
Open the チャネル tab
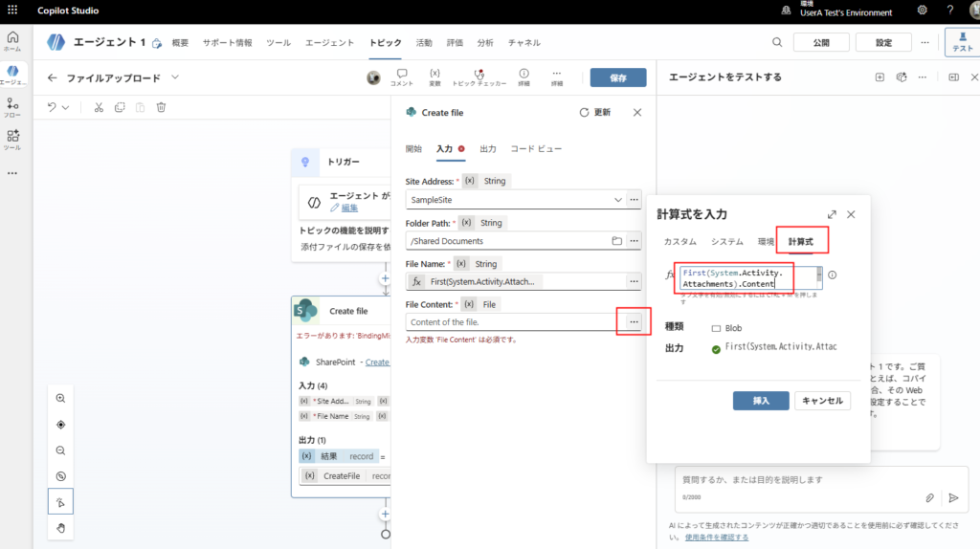pyautogui.click(x=523, y=42)
